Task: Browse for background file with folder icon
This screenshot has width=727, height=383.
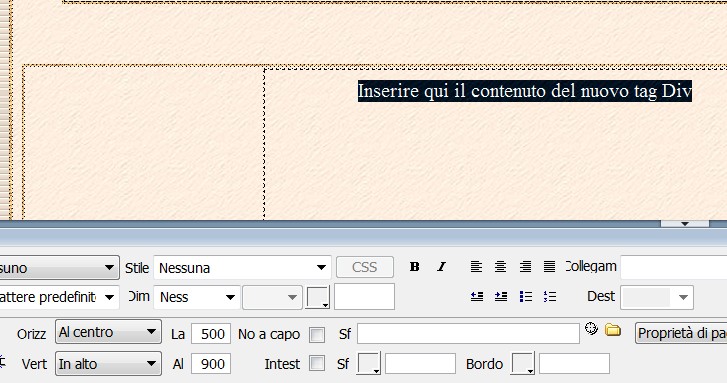Action: coord(613,330)
